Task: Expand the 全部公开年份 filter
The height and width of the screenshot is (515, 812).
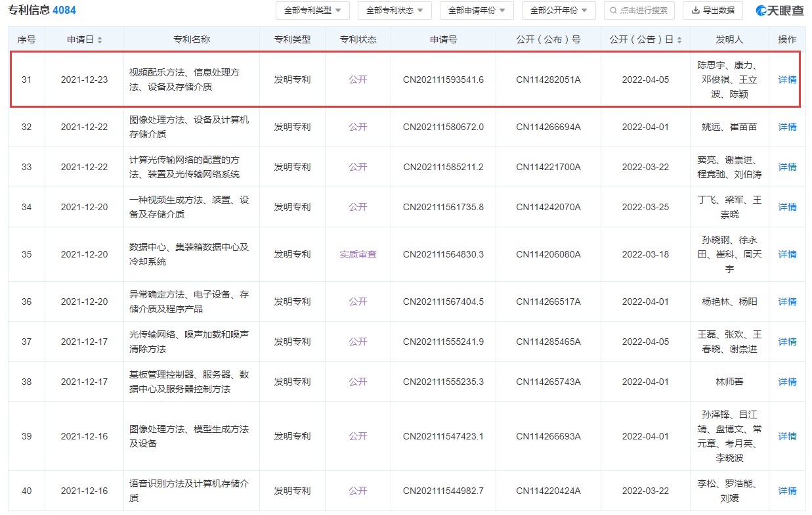Action: [x=559, y=11]
